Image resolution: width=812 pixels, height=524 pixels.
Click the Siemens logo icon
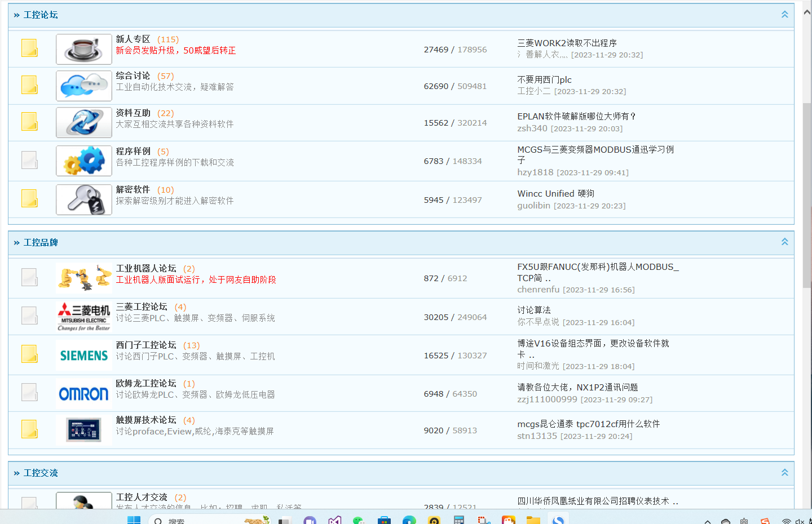83,356
